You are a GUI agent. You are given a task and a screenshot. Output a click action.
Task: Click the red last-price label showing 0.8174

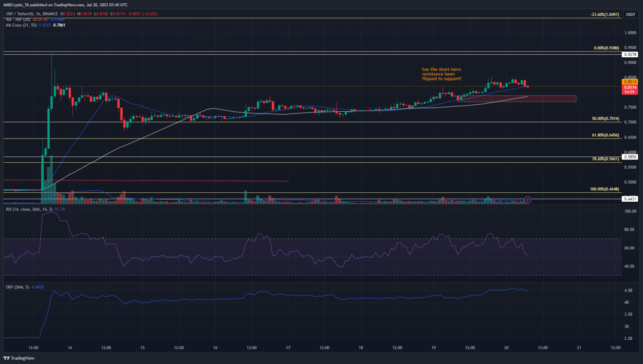point(630,87)
